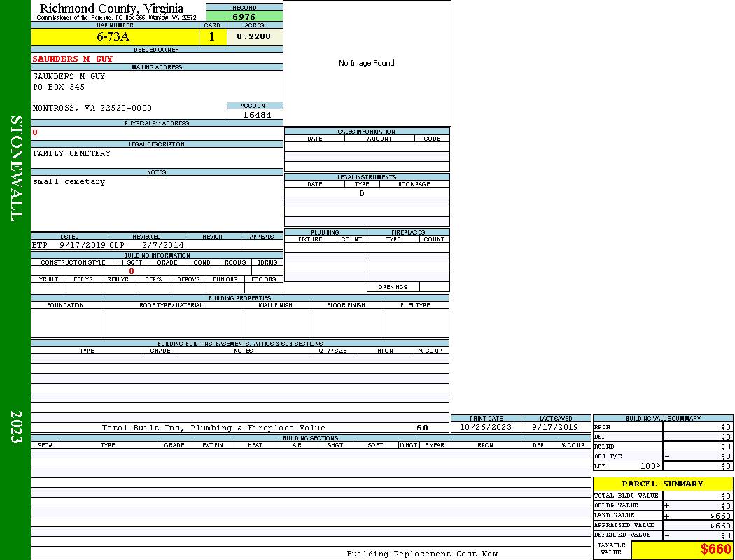Select the map number 6-73A field
Image resolution: width=735 pixels, height=560 pixels.
pyautogui.click(x=113, y=37)
